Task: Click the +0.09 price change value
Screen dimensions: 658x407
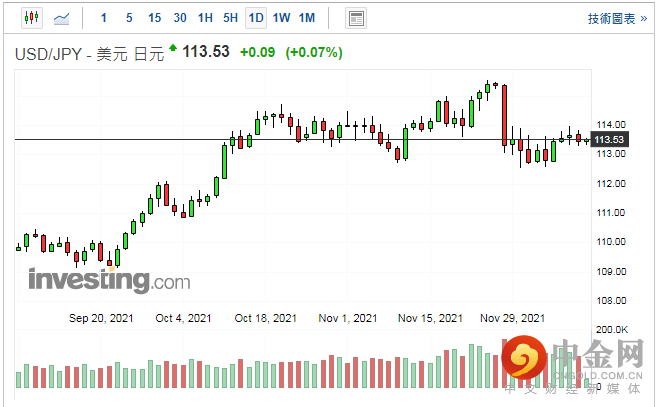Action: [257, 52]
